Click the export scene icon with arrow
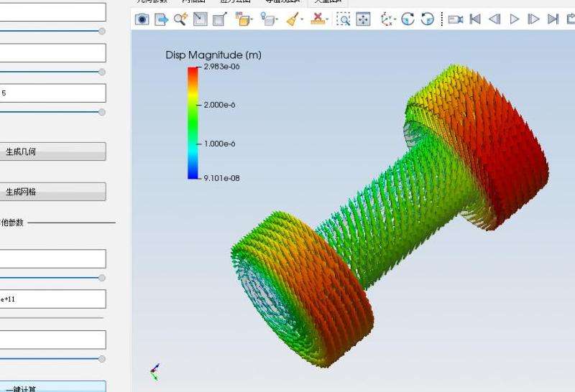 click(x=161, y=19)
